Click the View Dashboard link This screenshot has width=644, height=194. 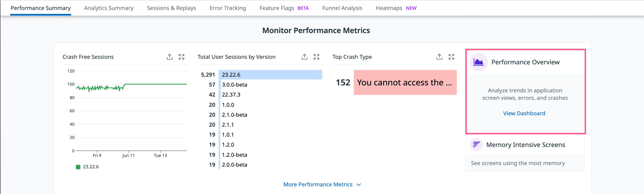[x=524, y=113]
